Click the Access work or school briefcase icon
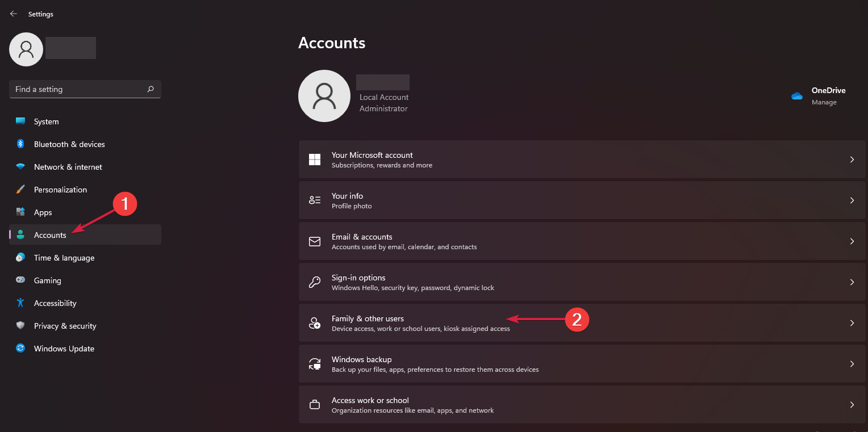Image resolution: width=868 pixels, height=432 pixels. coord(315,405)
